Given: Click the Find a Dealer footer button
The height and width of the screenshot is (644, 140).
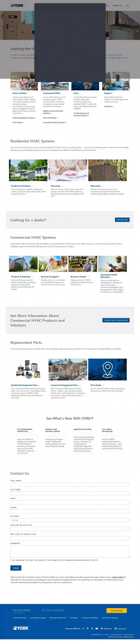Looking at the screenshot, I should (x=117, y=611).
